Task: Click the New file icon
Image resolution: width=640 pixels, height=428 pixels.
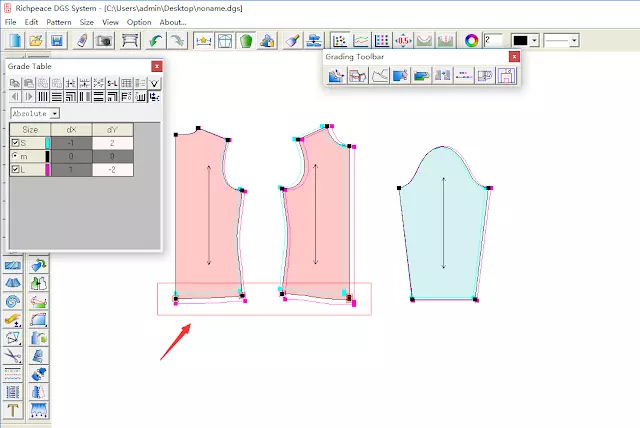Action: (15, 41)
